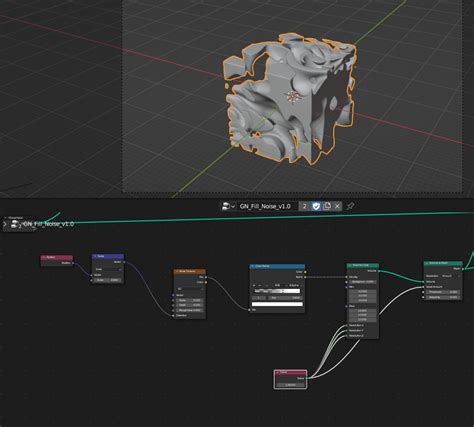Screen dimensions: 474x427
Task: Select the Volume to Mesh node header
Action: click(443, 263)
